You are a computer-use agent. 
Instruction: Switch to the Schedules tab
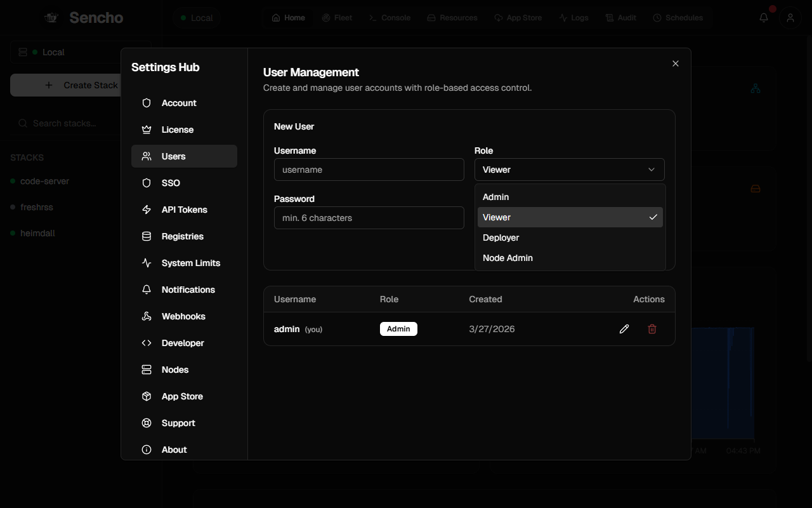(678, 18)
